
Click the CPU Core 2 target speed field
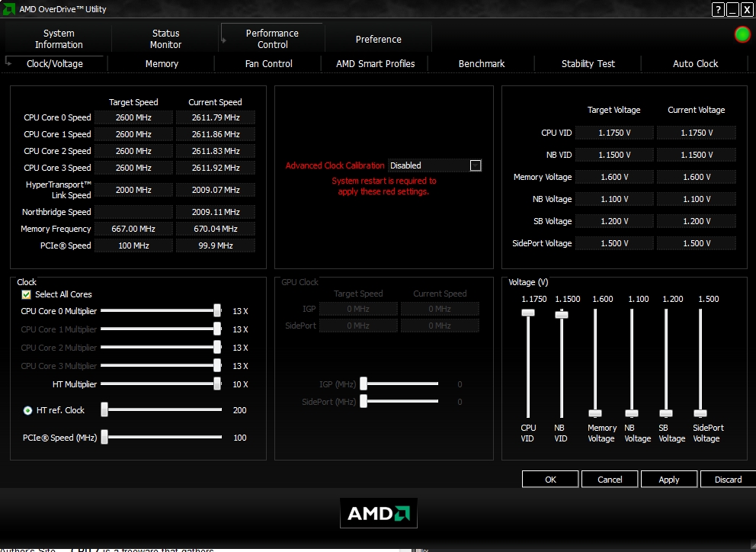[133, 151]
